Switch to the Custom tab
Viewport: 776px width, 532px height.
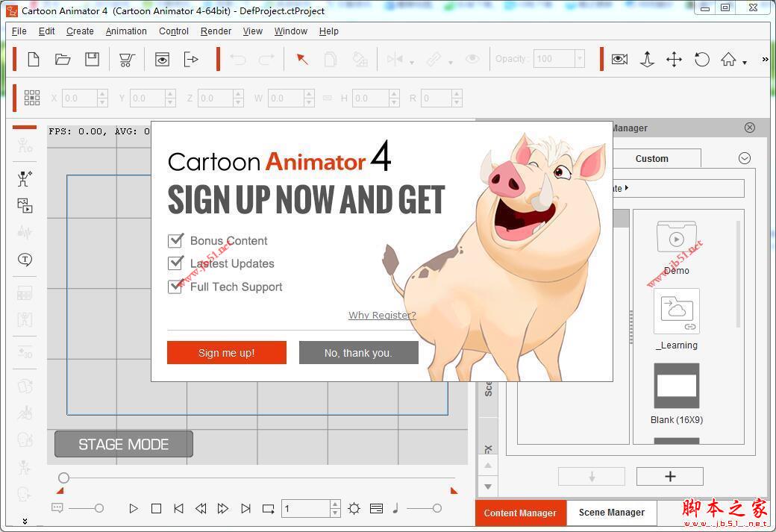[x=652, y=158]
